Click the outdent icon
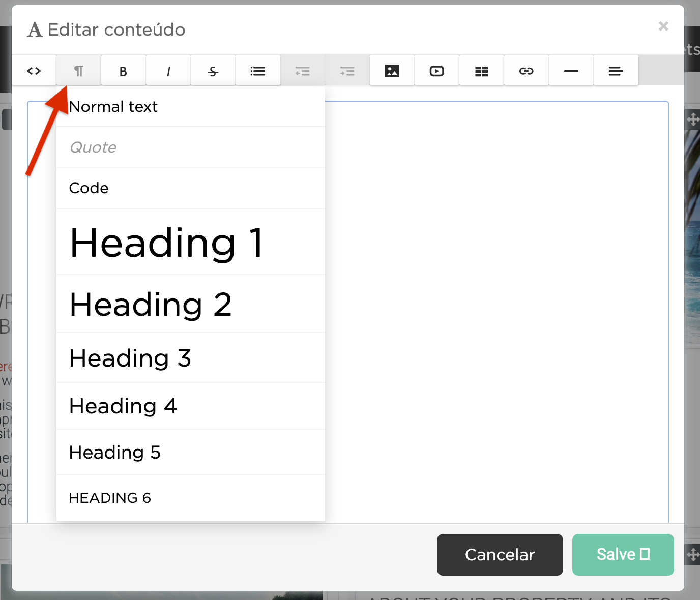 [x=302, y=71]
